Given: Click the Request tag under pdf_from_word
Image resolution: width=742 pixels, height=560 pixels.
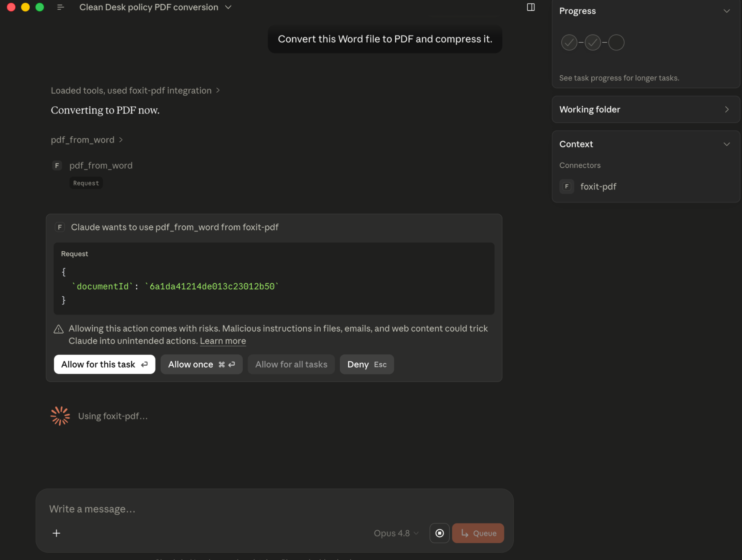Looking at the screenshot, I should tap(86, 183).
